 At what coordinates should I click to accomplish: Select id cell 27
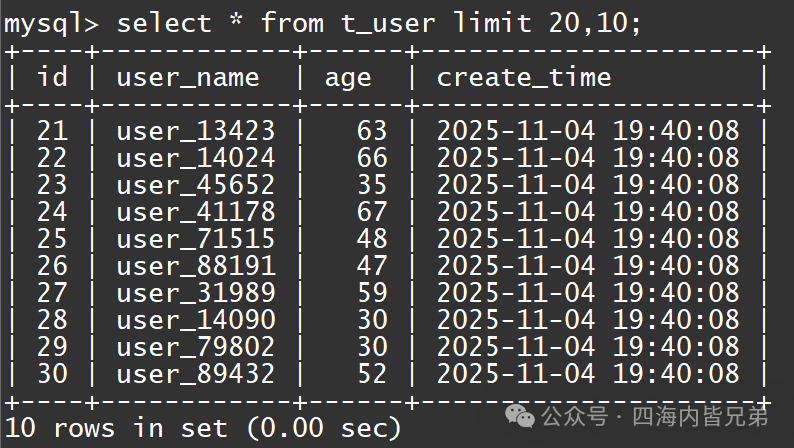[x=52, y=293]
